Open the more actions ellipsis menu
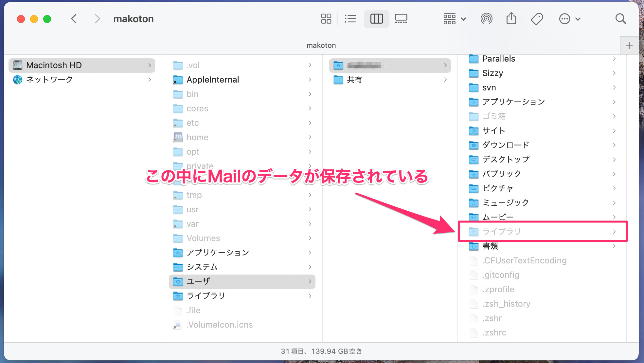The width and height of the screenshot is (644, 363). 569,19
